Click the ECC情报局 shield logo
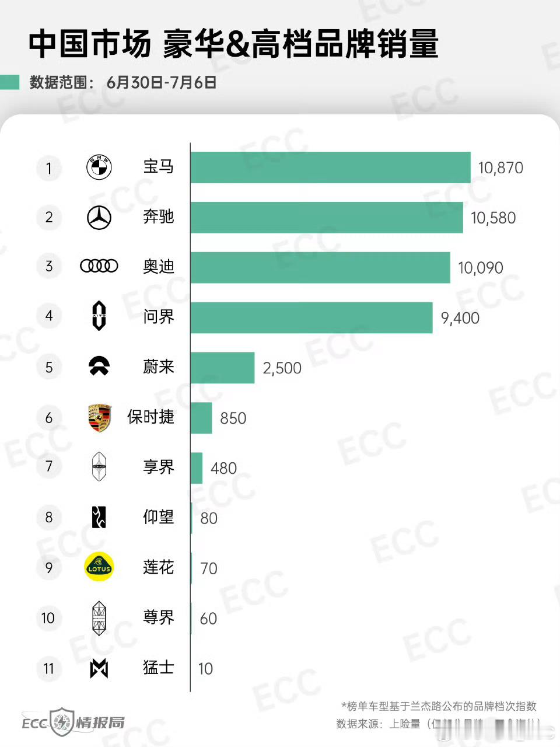The height and width of the screenshot is (747, 560). (x=61, y=722)
